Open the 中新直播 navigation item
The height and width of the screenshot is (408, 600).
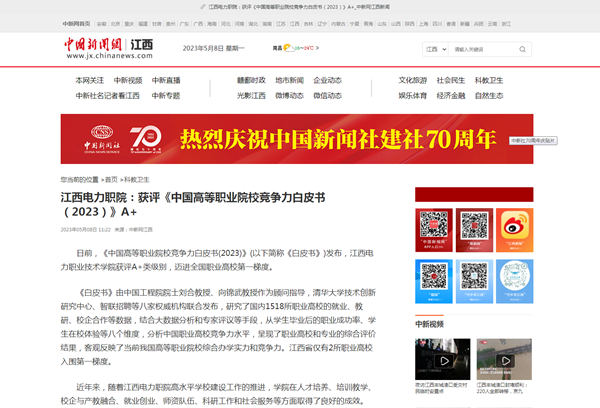[166, 80]
